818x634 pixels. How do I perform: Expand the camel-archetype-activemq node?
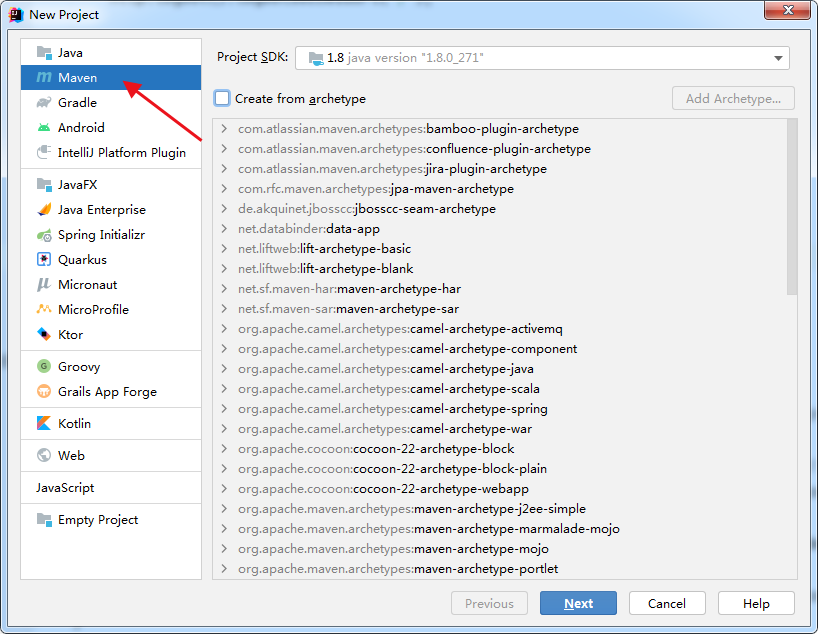(224, 329)
